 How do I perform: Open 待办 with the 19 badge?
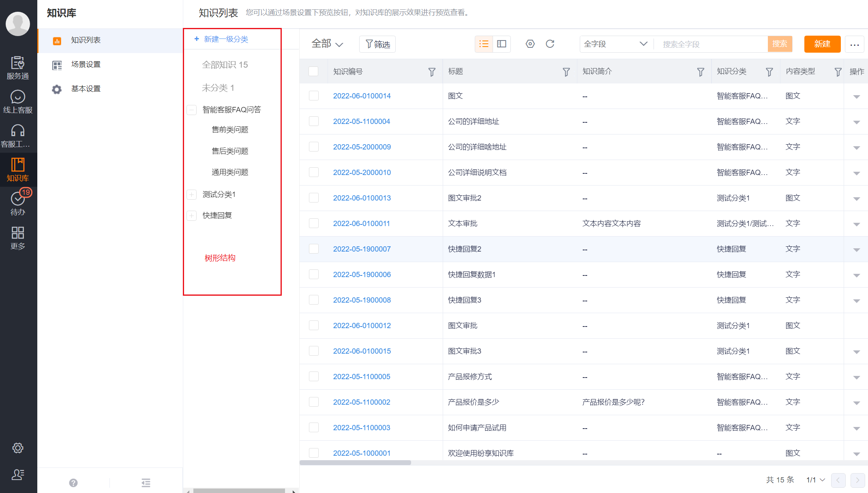18,203
